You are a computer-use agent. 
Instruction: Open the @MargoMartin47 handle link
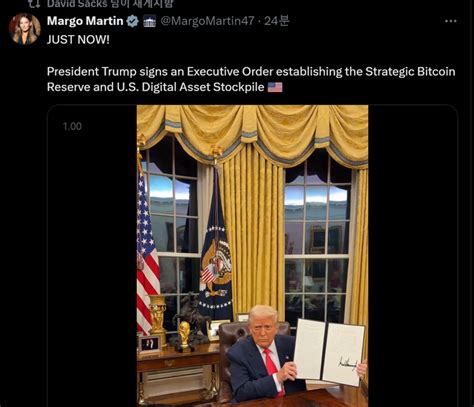pyautogui.click(x=207, y=21)
